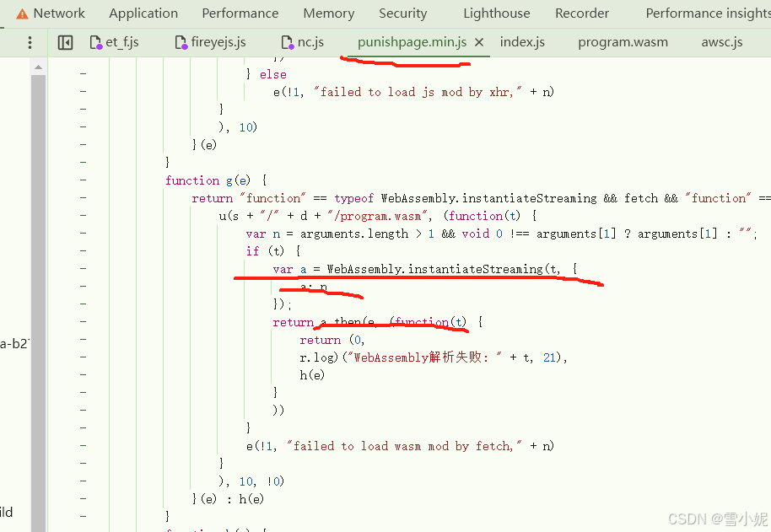Open the index.js file tab
Viewport: 771px width, 532px height.
(x=522, y=42)
